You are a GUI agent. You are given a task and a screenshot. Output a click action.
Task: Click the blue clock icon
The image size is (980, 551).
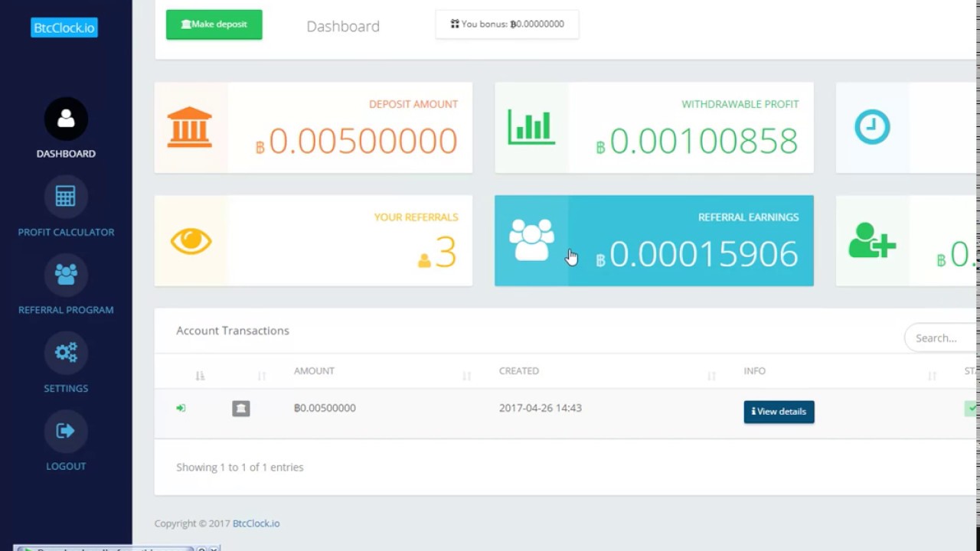pyautogui.click(x=872, y=127)
